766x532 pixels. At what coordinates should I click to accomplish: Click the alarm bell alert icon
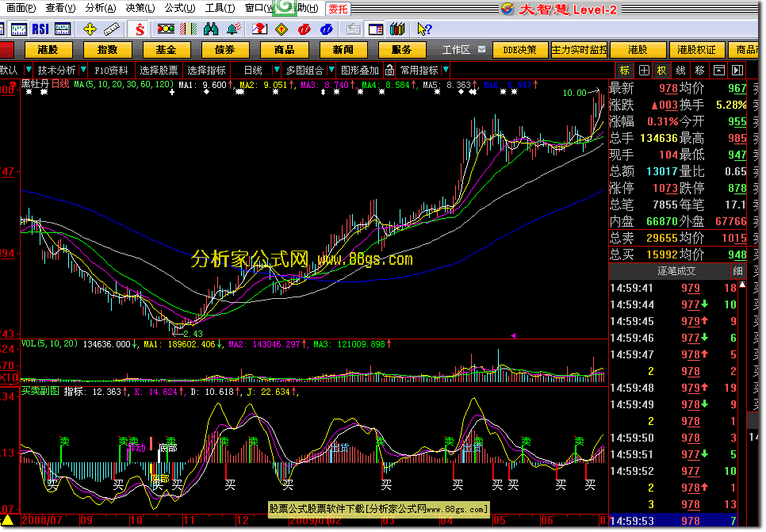tap(233, 29)
